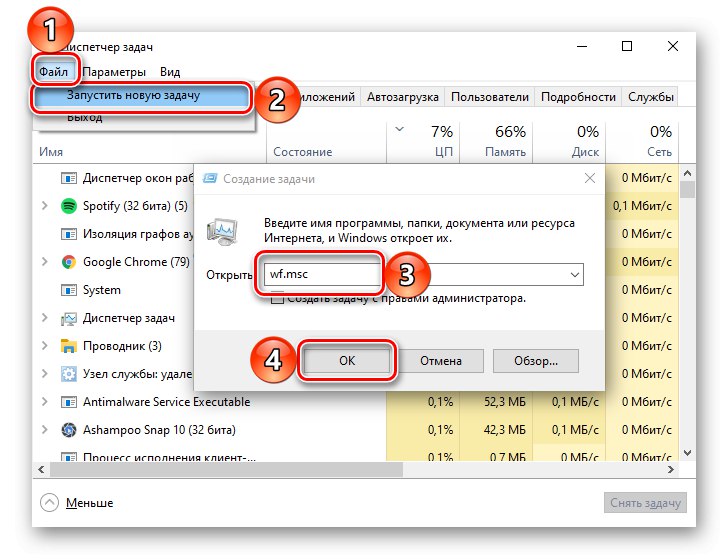Viewport: 728px width, 559px height.
Task: Expand the Ashampoo Snap 10 process row
Action: click(x=45, y=430)
